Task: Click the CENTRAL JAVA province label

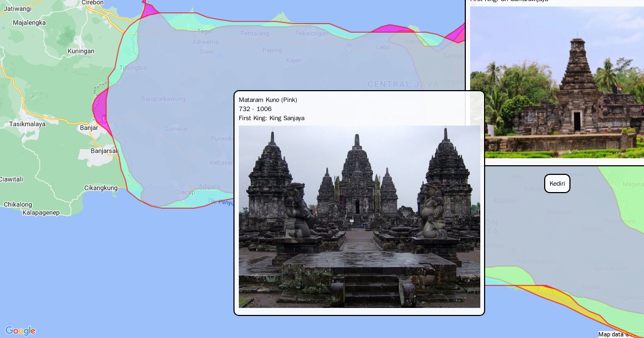Action: (402, 84)
